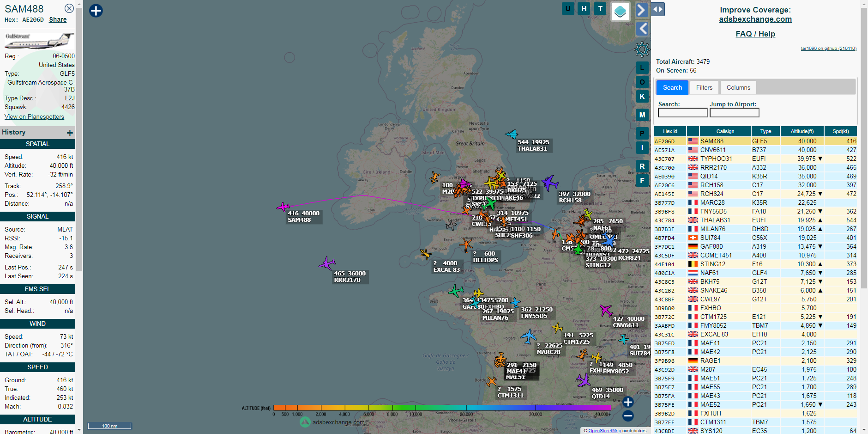
Task: Select the CNV6611 aircraft icon on map
Action: (x=606, y=311)
